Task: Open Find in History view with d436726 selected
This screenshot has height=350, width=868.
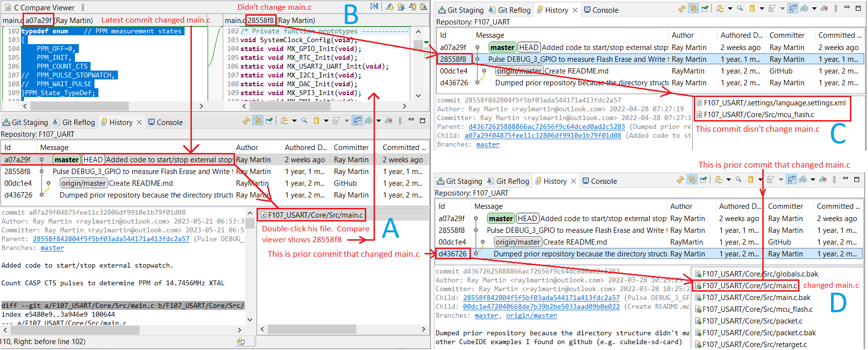Action: [x=739, y=179]
